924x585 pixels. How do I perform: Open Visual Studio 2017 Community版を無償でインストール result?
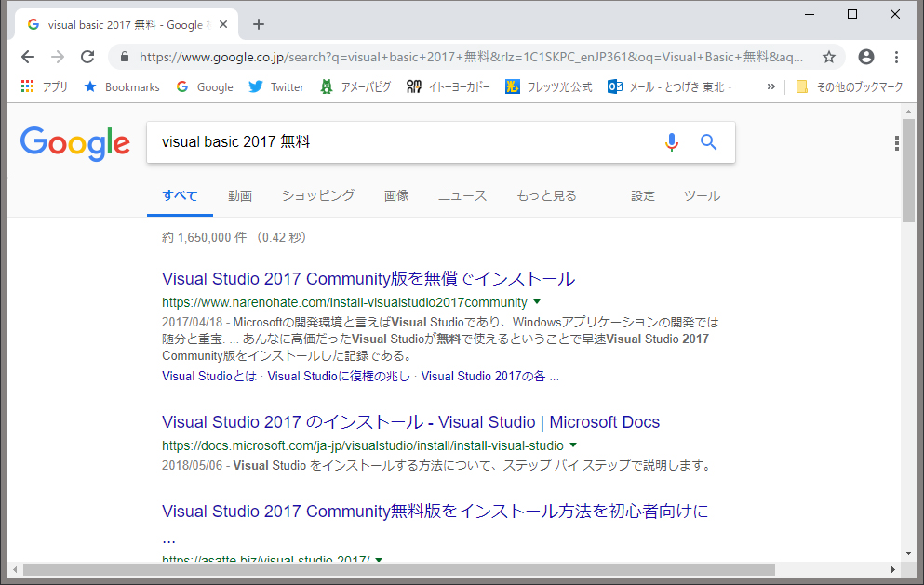[368, 279]
